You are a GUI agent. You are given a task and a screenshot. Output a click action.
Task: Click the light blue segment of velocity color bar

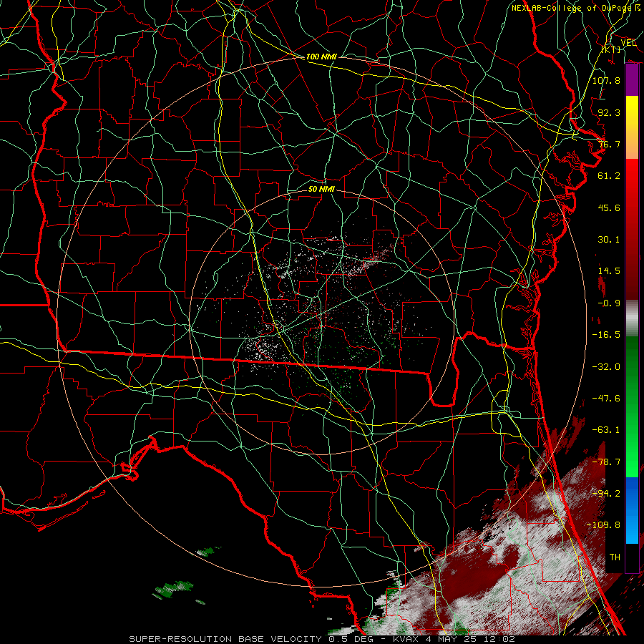tap(632, 510)
